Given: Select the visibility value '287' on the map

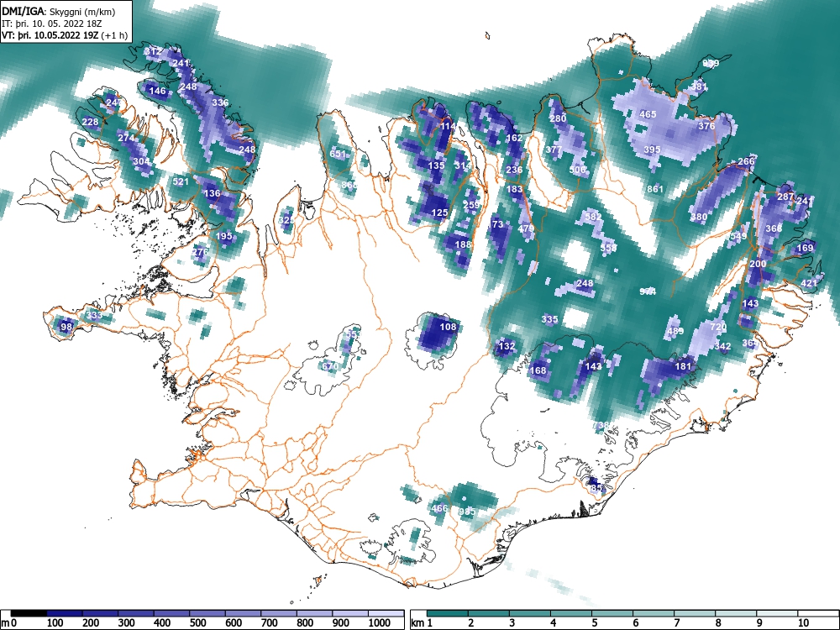Looking at the screenshot, I should coord(785,197).
